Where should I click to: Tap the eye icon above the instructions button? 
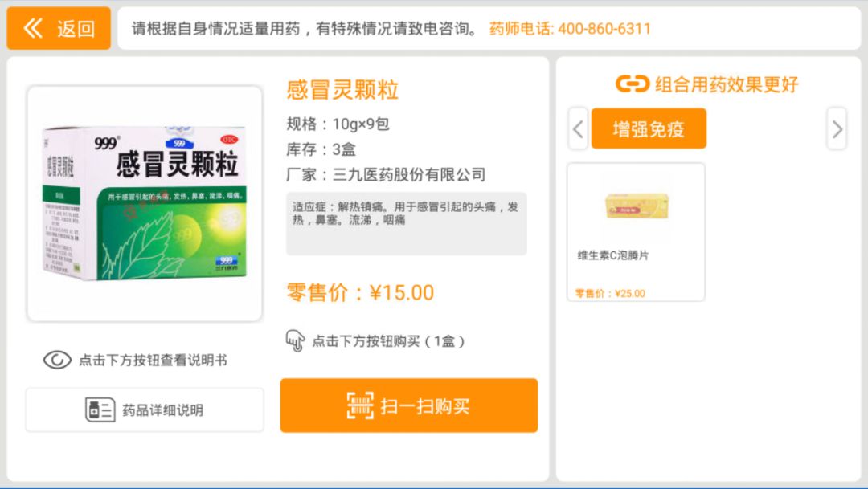[57, 360]
